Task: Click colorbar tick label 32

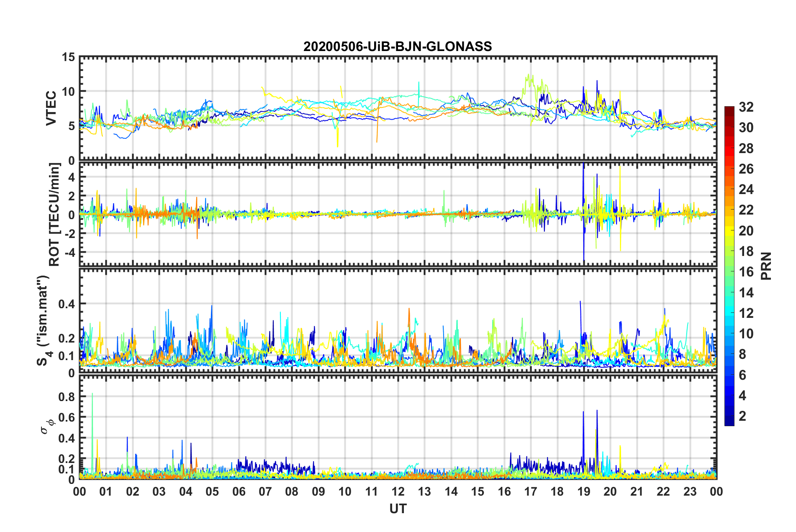Action: click(x=746, y=107)
